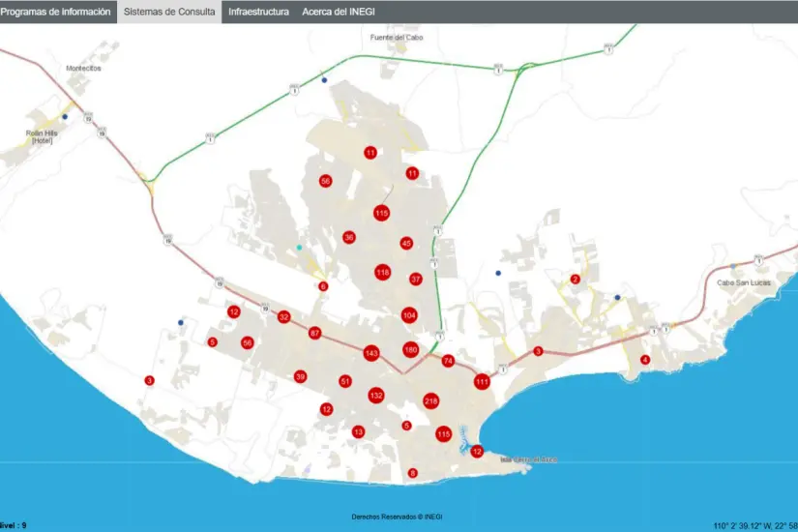
Task: Open the Programas de Información menu
Action: (x=55, y=12)
